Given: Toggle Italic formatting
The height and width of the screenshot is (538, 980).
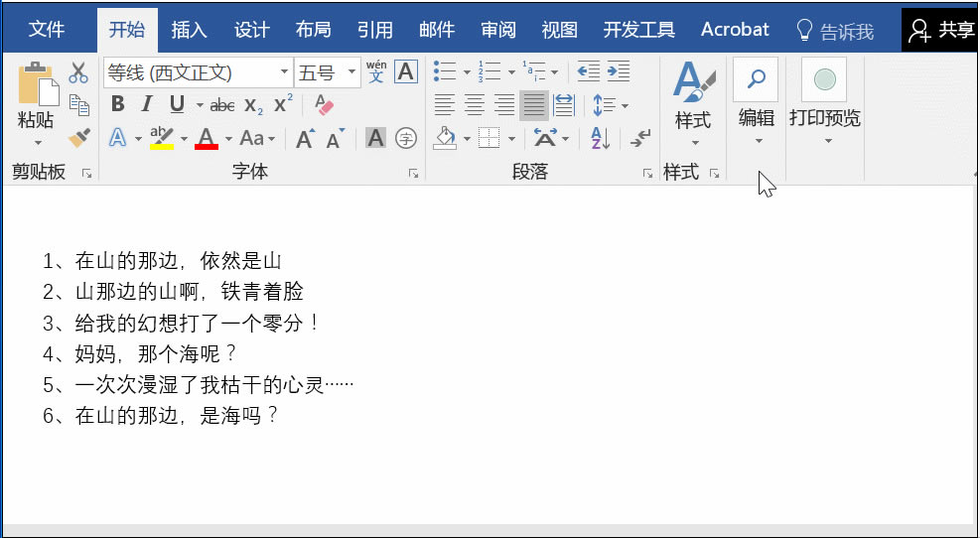Looking at the screenshot, I should [x=147, y=103].
